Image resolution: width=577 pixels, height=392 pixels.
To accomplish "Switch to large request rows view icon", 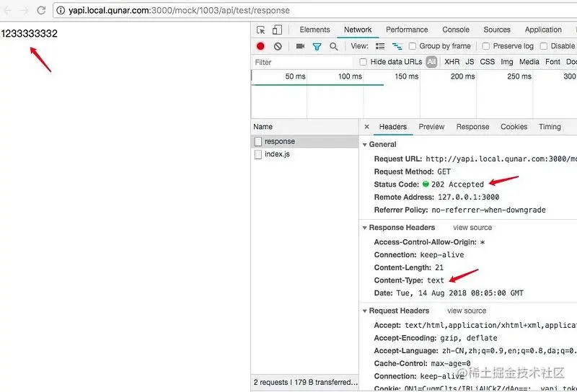I will tap(380, 46).
